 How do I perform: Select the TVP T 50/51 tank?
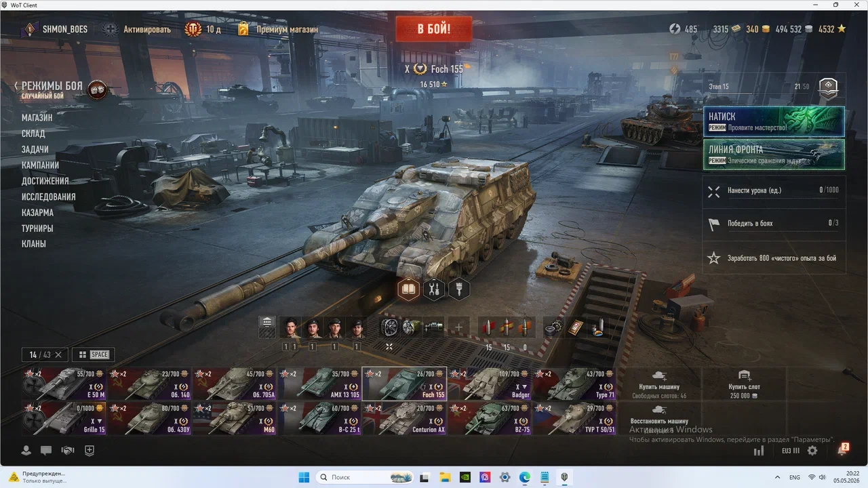pos(575,418)
